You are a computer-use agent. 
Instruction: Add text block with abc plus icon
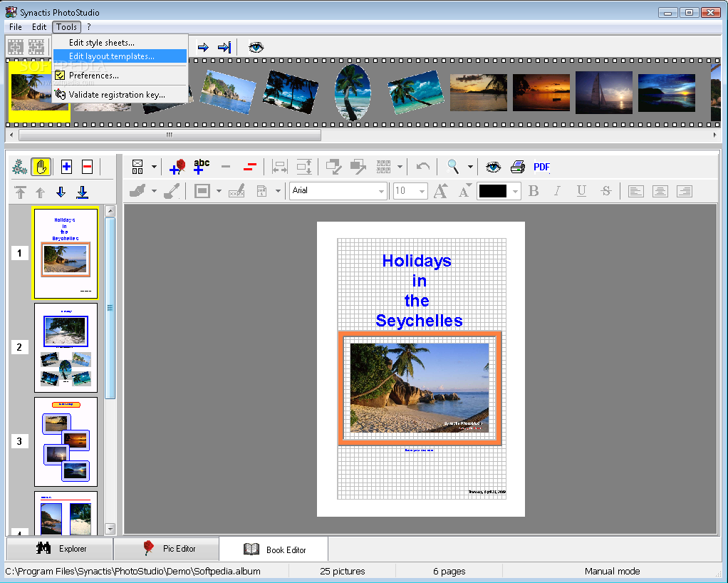pos(201,167)
